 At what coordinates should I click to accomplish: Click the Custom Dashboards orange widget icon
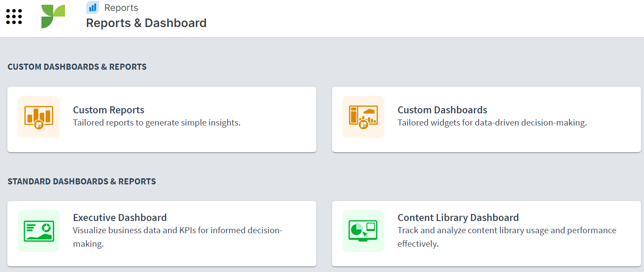tap(363, 117)
